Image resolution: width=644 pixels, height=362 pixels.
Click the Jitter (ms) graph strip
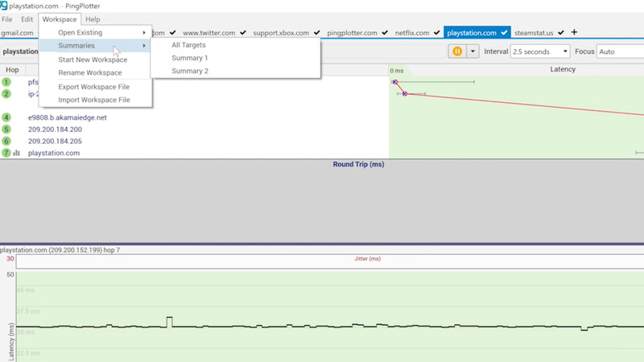[330, 261]
